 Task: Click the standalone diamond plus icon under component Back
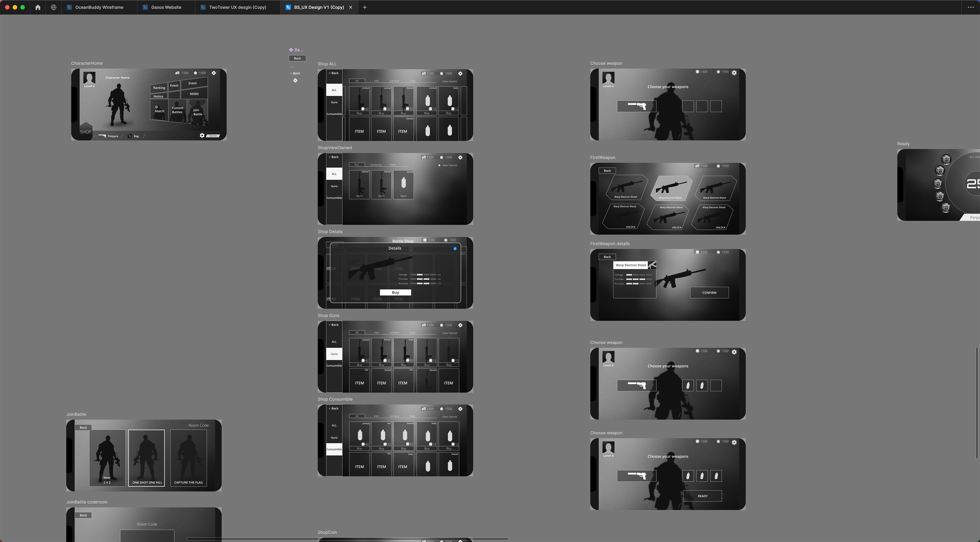pos(295,80)
